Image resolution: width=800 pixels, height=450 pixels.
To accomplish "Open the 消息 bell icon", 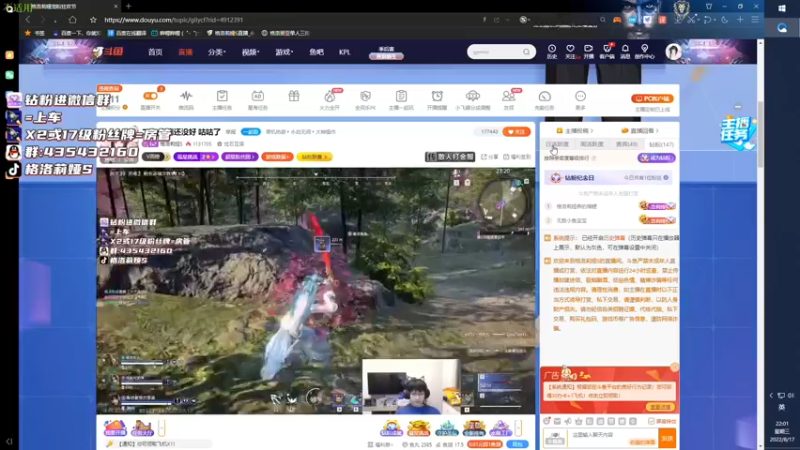I will pyautogui.click(x=625, y=51).
